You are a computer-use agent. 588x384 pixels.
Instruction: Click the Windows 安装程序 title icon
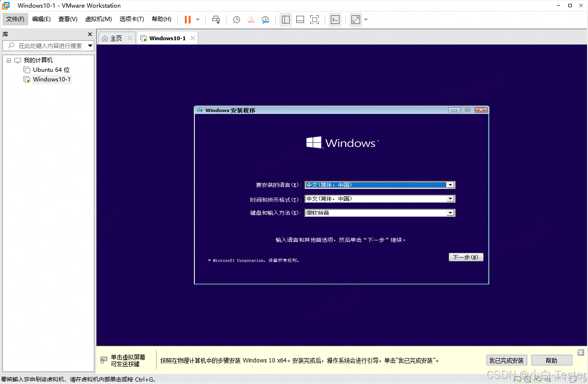200,110
